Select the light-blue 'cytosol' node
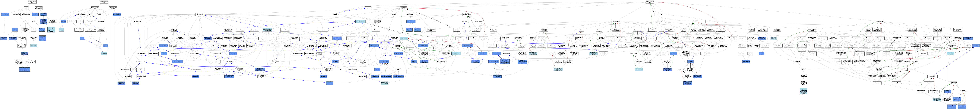The height and width of the screenshot is (109, 980). 61,30
